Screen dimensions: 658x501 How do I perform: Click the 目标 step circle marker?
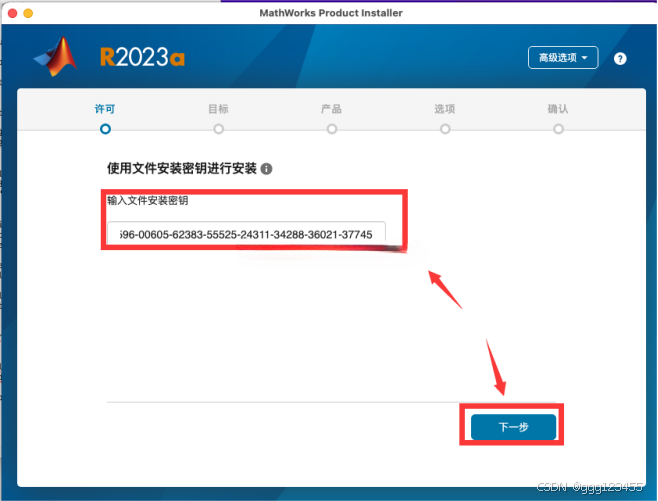click(x=218, y=129)
